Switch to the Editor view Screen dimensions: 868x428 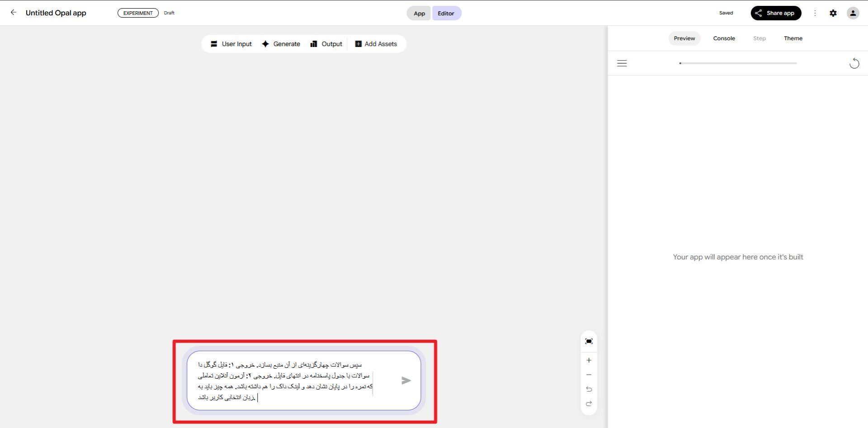[x=446, y=13]
